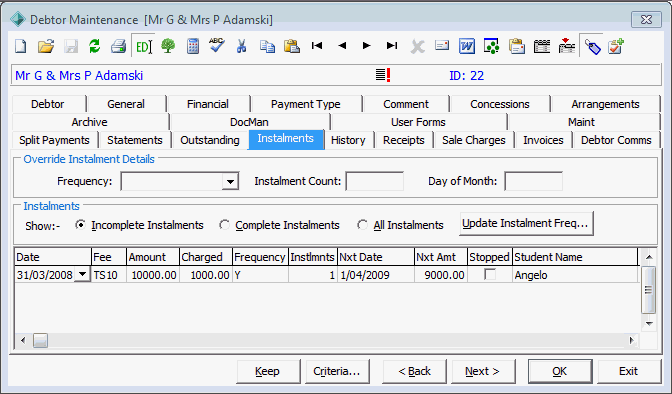Switch to the DocMan tab
The height and width of the screenshot is (394, 672).
(249, 122)
